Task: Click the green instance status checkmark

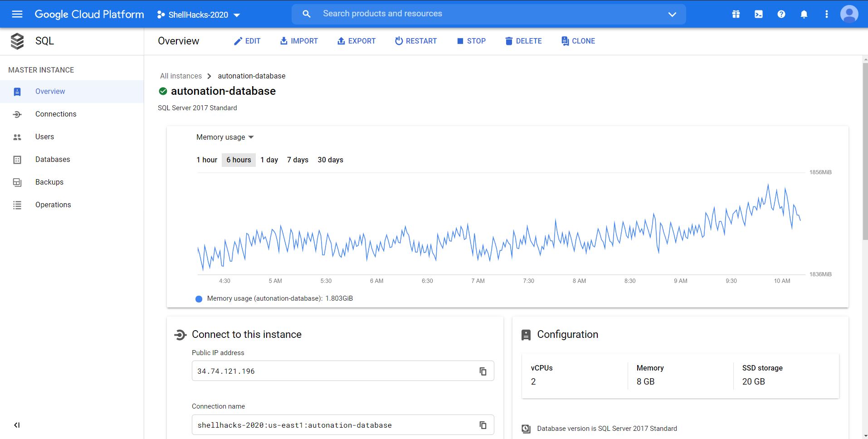Action: 163,91
